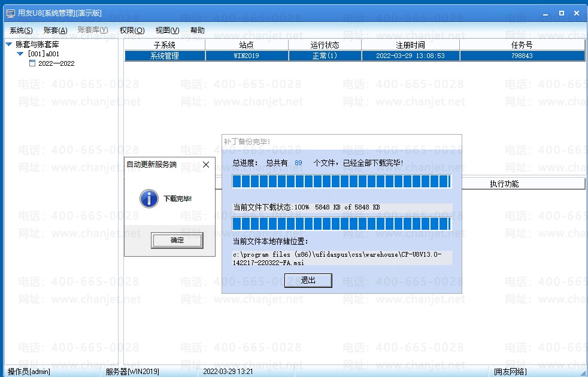The height and width of the screenshot is (377, 588).
Task: Click the WIN2019 site cell
Action: click(x=246, y=56)
